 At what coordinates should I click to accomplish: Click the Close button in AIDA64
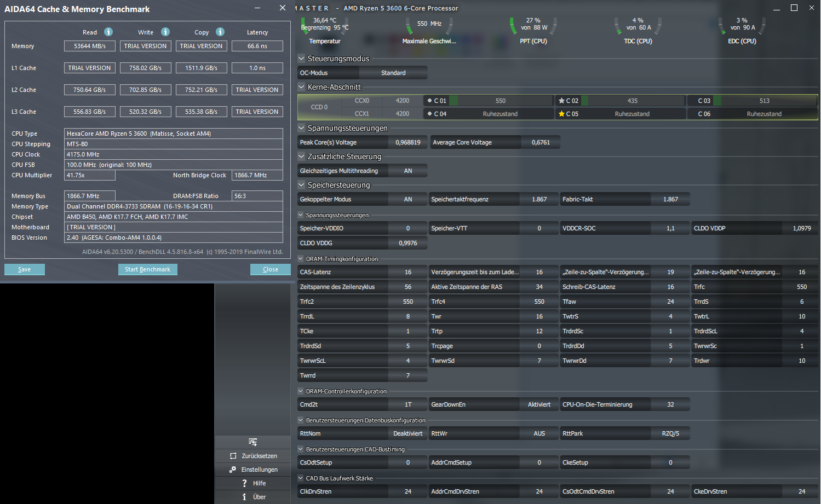point(271,269)
